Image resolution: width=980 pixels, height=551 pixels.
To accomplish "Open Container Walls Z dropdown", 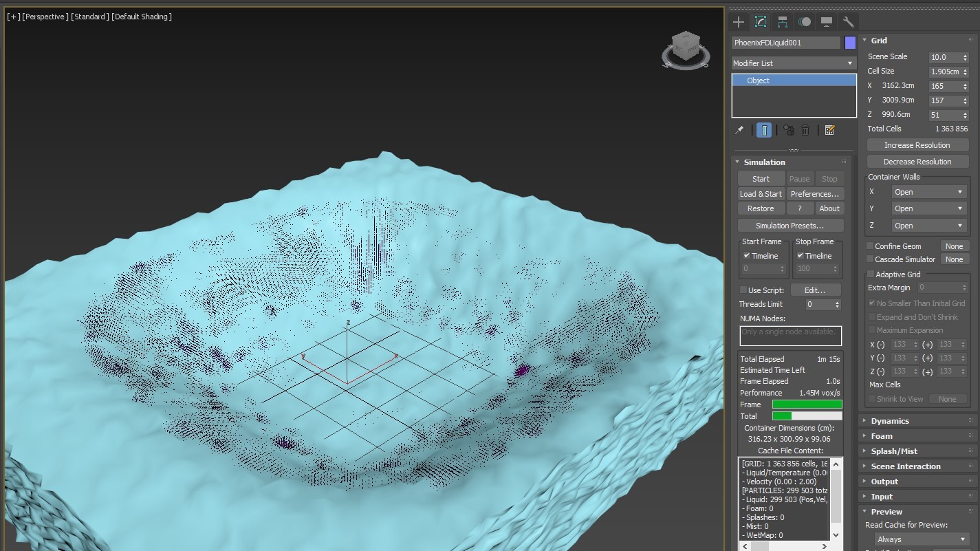I will pos(929,226).
